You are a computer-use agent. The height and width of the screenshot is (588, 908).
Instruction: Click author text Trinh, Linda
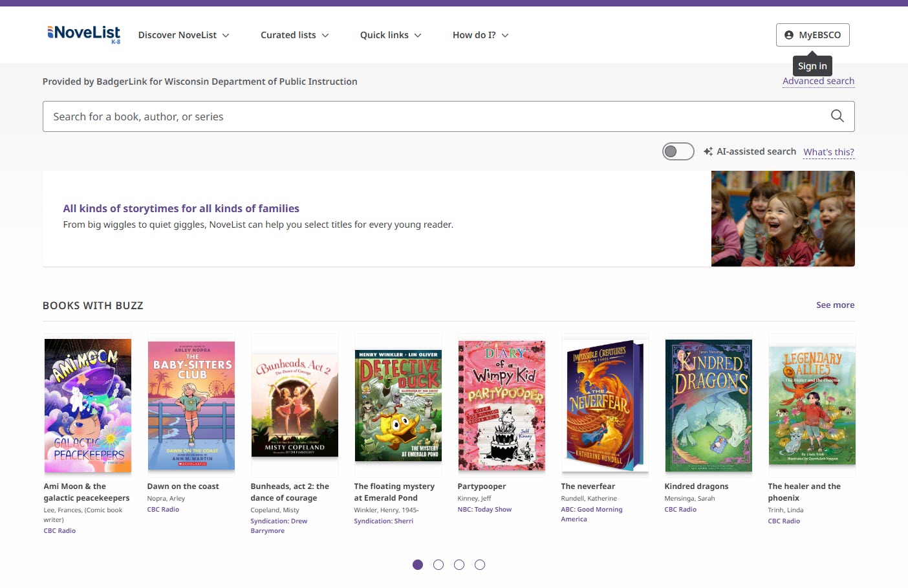coord(786,510)
